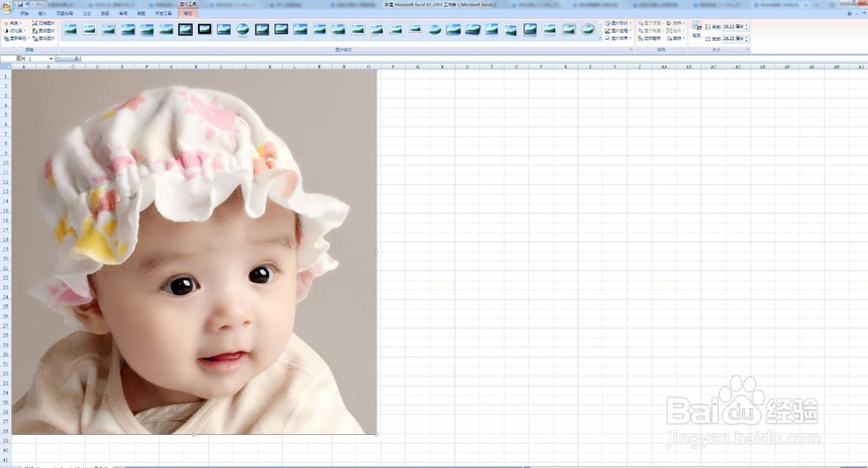Screen dimensions: 868x468
Task: Switch to the 数据 (Data) tab
Action: [x=105, y=13]
